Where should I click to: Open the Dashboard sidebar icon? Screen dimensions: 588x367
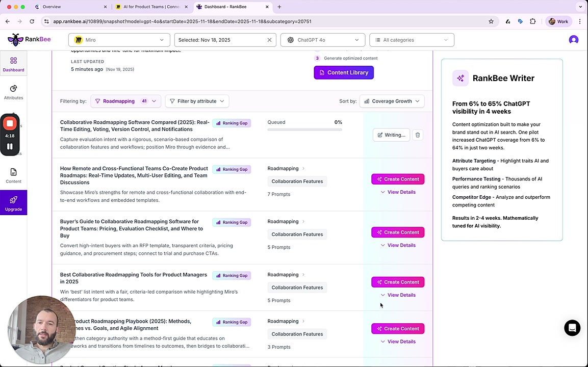click(13, 64)
